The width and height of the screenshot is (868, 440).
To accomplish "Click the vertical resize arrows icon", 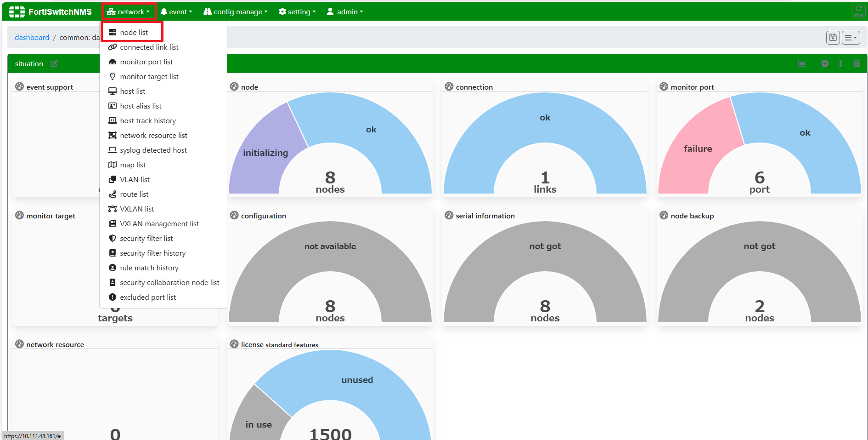I will 840,63.
